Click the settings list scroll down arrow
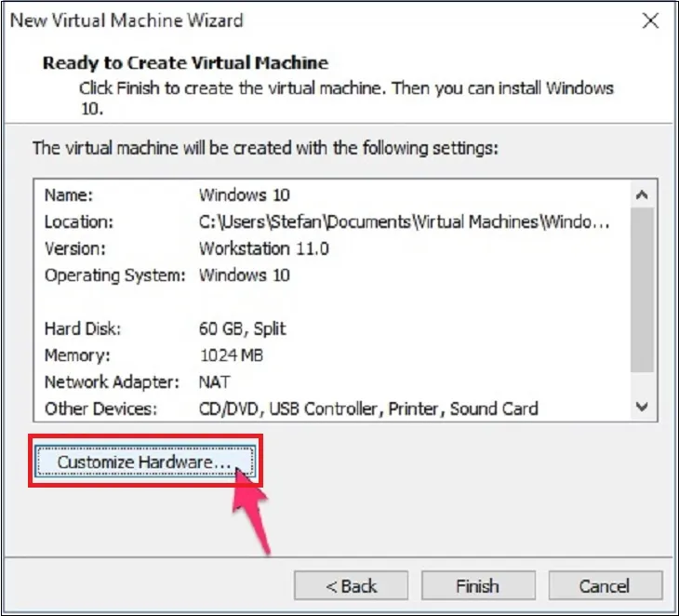 [x=642, y=407]
